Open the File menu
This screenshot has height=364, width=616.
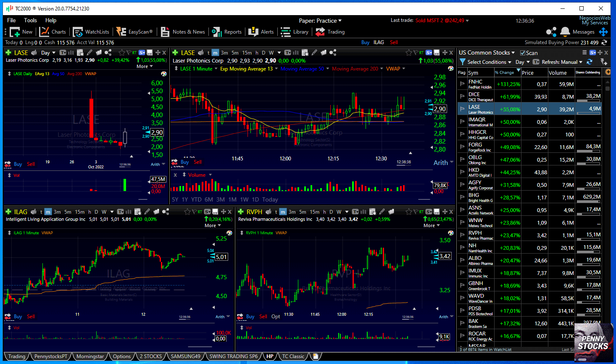(11, 20)
